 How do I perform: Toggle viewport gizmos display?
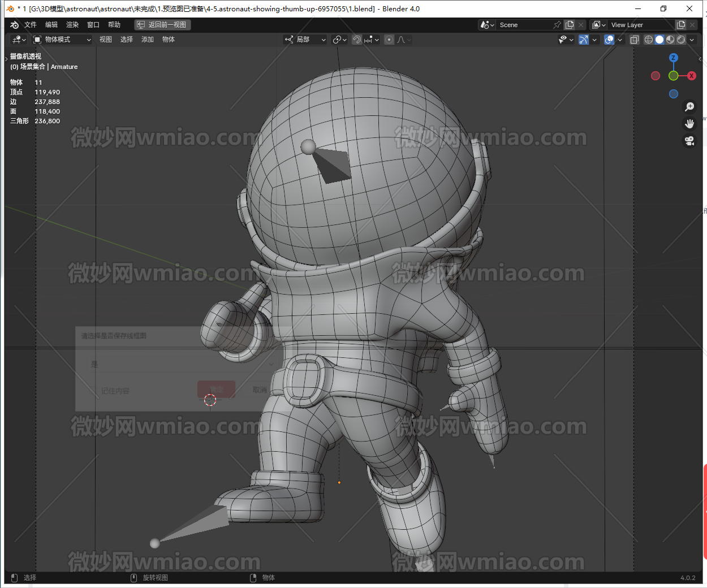point(584,40)
